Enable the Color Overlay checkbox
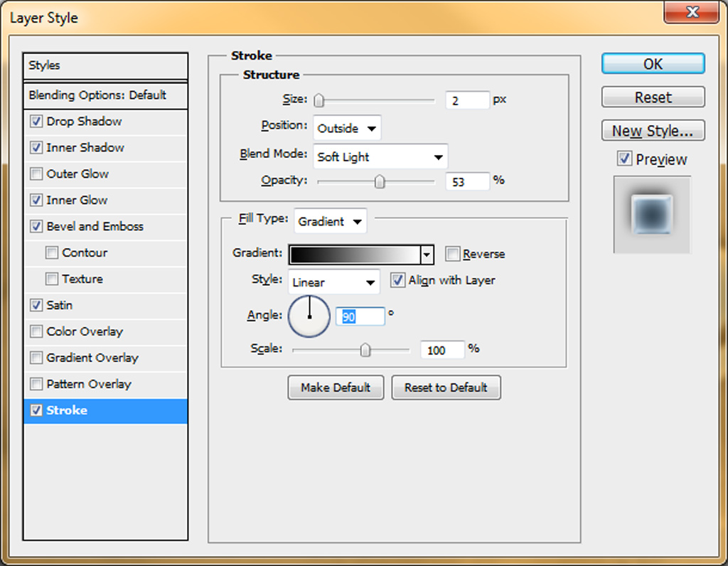The image size is (728, 566). pyautogui.click(x=36, y=331)
